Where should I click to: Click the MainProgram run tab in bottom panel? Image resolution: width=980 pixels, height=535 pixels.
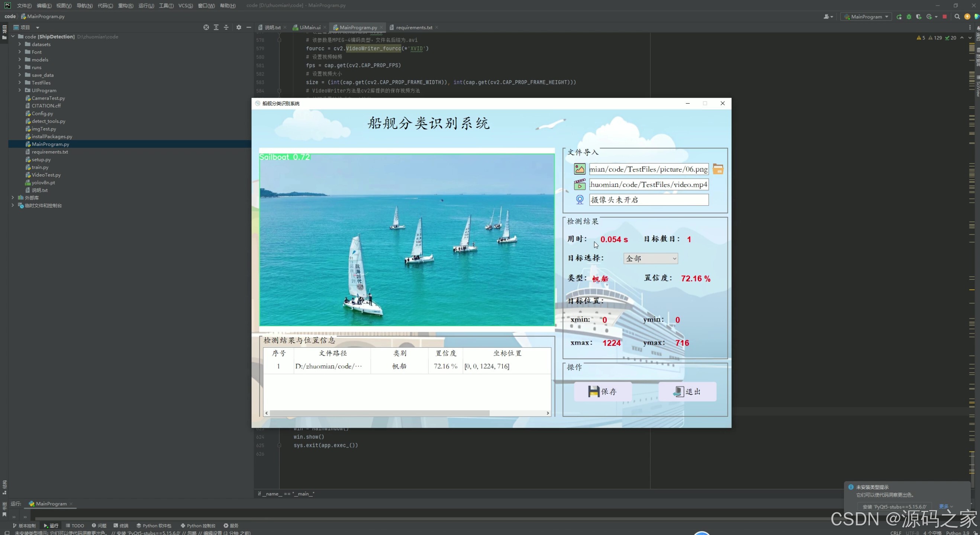(51, 503)
